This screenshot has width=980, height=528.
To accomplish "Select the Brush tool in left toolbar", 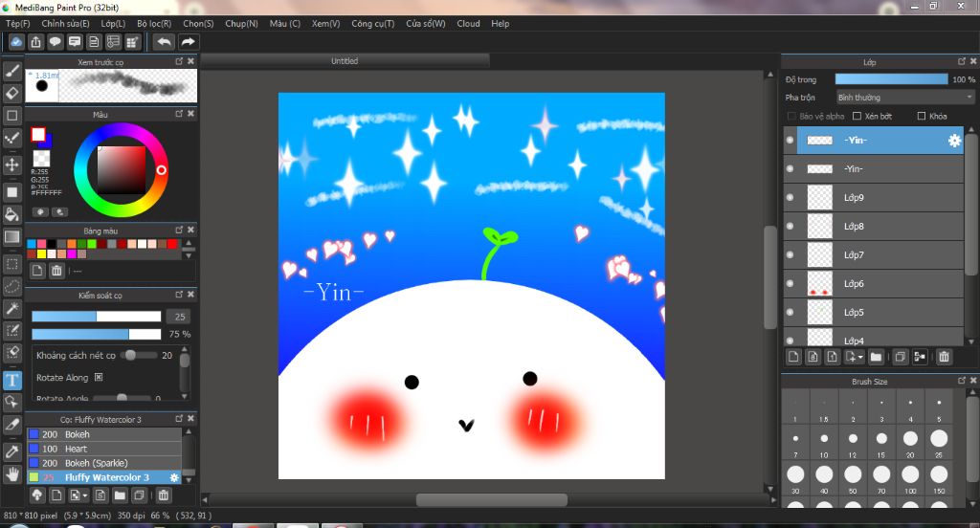I will [11, 71].
